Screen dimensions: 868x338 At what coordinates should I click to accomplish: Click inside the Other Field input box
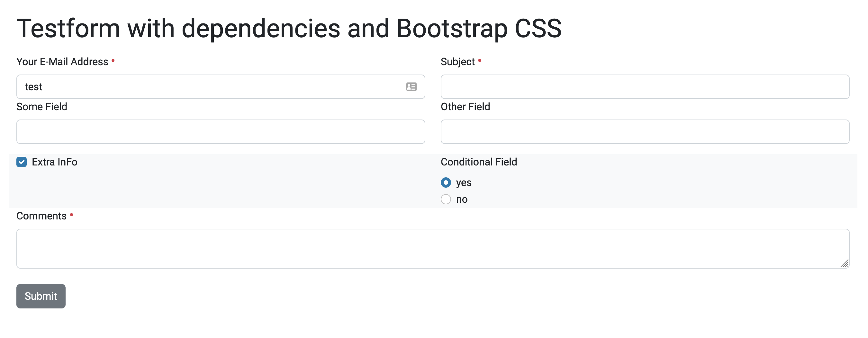click(x=645, y=132)
